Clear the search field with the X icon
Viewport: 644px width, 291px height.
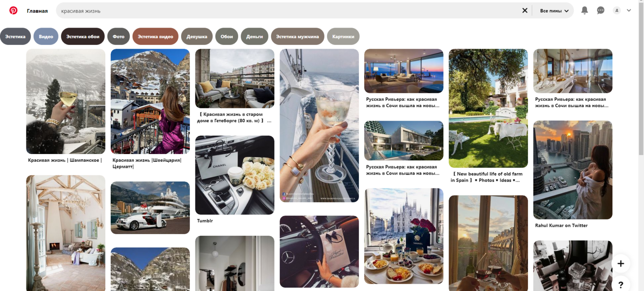tap(525, 10)
